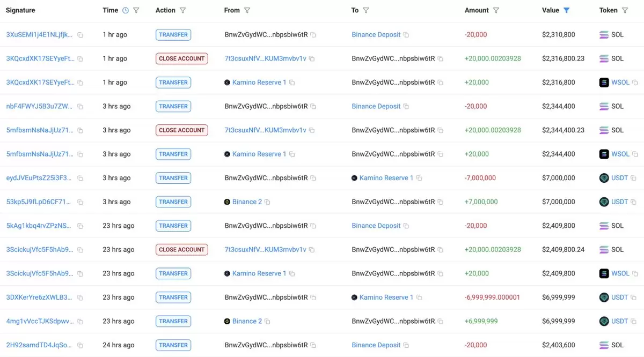Viewport: 644px width, 357px height.
Task: Click the Signature column header
Action: 20,10
